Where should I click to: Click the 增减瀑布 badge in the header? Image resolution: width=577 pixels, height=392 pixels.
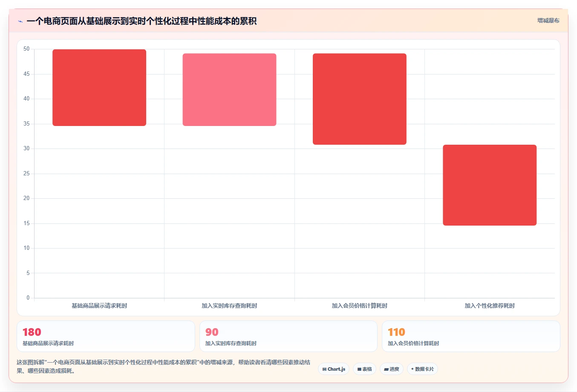548,20
